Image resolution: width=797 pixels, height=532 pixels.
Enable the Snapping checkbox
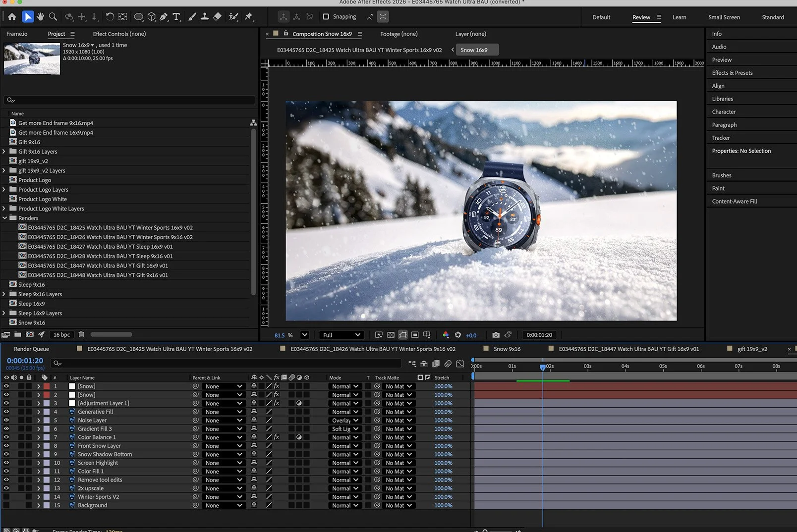(326, 17)
